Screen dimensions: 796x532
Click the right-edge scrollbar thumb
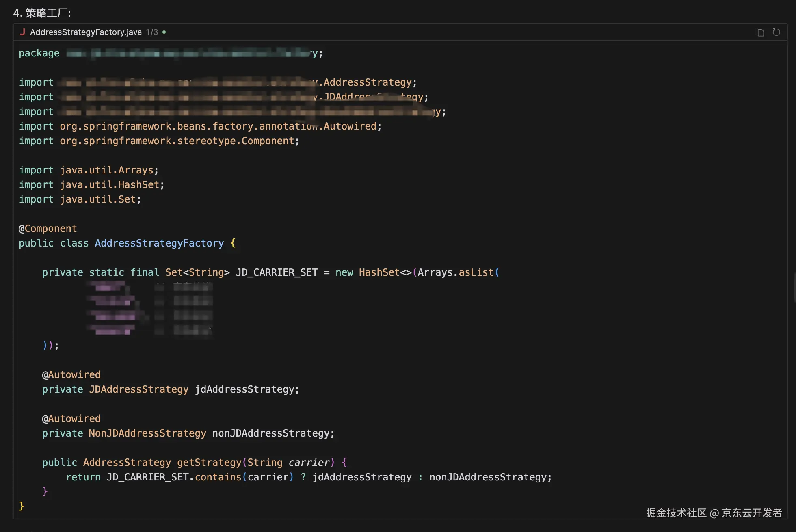(794, 288)
